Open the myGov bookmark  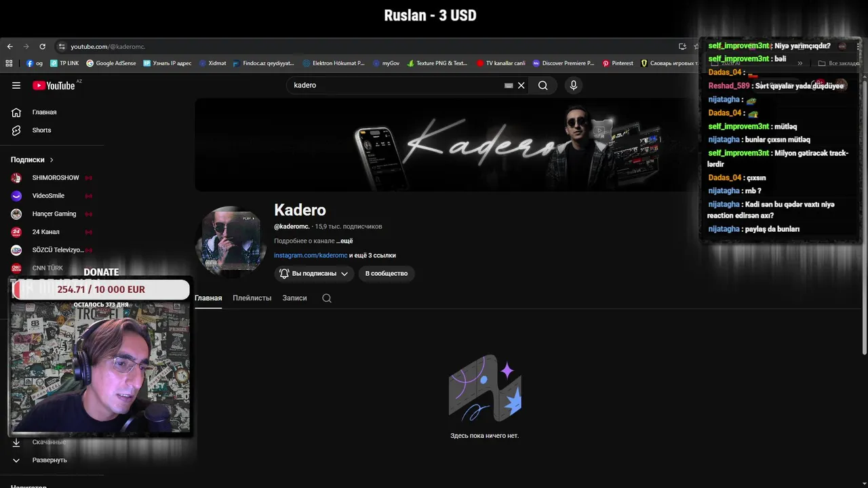pyautogui.click(x=387, y=63)
